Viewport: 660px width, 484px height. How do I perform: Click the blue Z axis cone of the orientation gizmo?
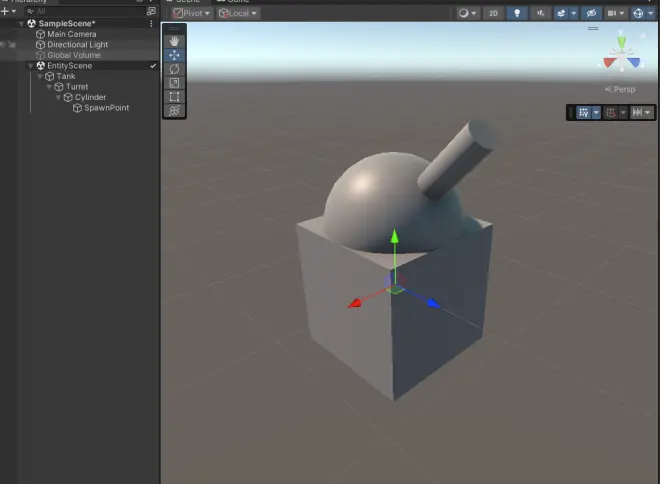coord(634,63)
